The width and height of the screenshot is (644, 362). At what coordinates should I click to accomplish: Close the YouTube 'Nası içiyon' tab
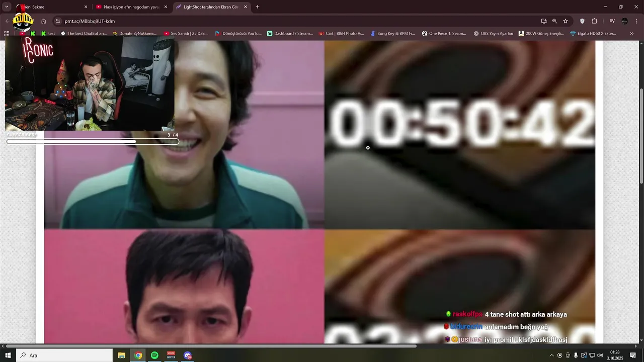pos(166,7)
